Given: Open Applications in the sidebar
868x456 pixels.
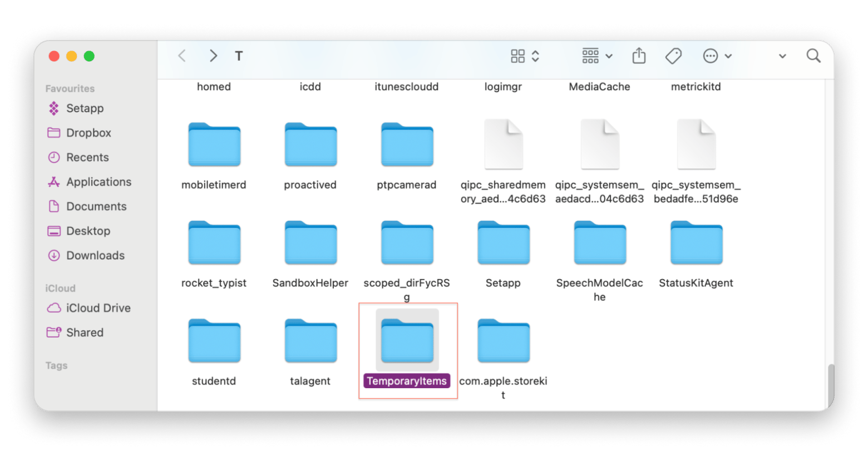Looking at the screenshot, I should 98,182.
